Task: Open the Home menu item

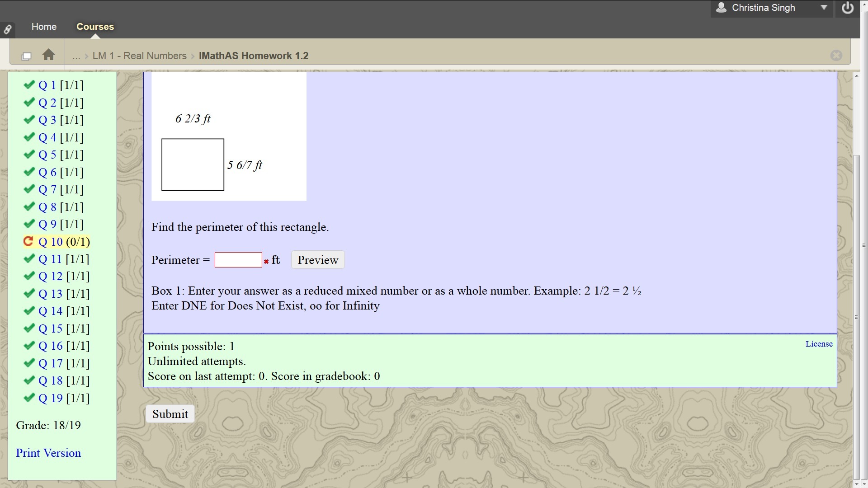Action: click(44, 27)
